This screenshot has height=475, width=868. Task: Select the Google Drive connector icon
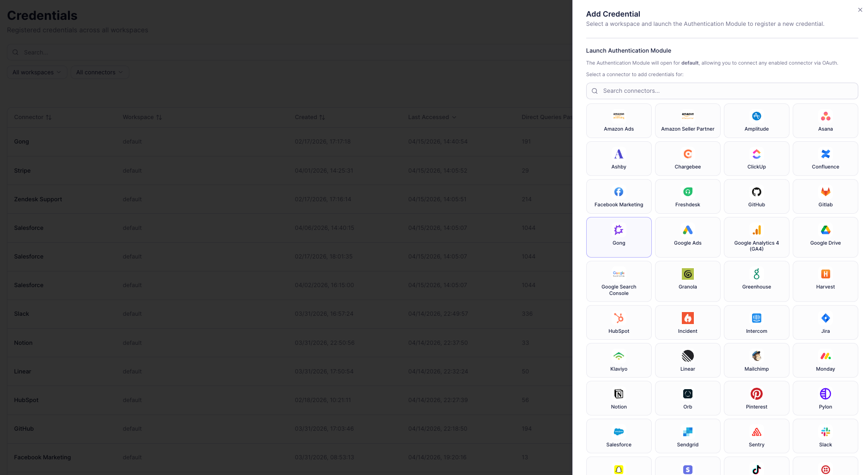(x=825, y=230)
